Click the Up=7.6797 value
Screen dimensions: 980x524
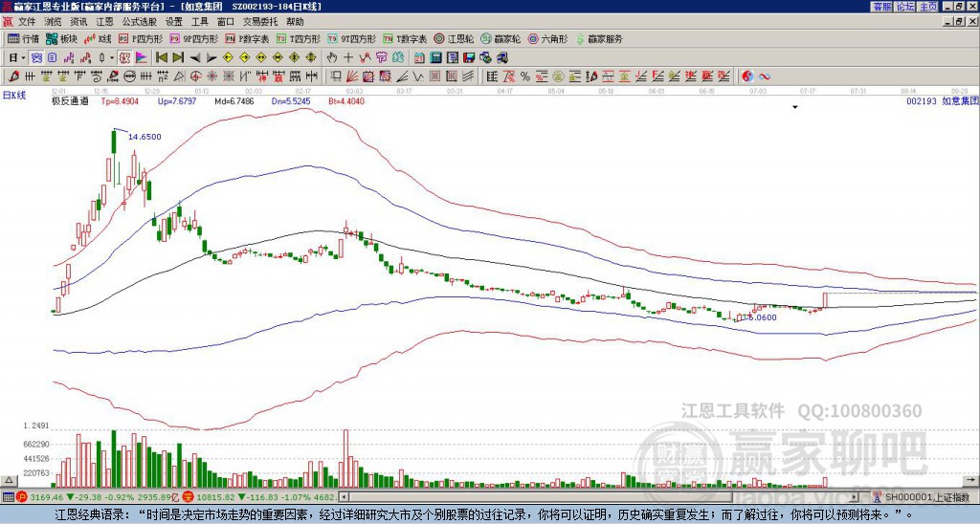tap(177, 100)
